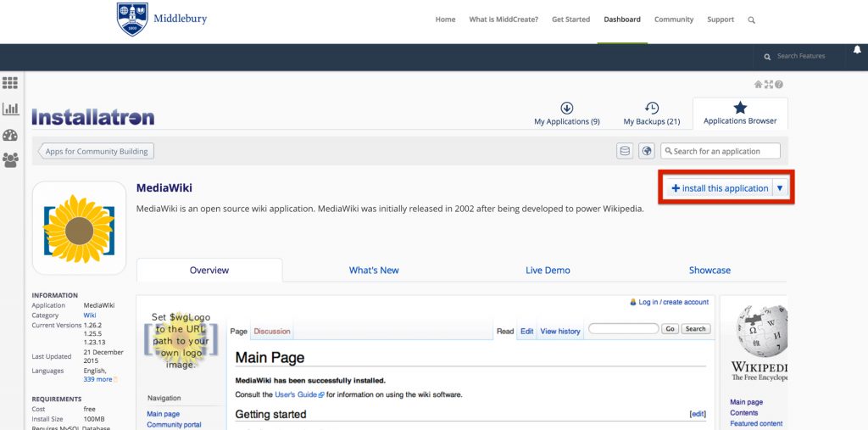Select the wiki Discussion tab
Image resolution: width=868 pixels, height=430 pixels.
[272, 332]
